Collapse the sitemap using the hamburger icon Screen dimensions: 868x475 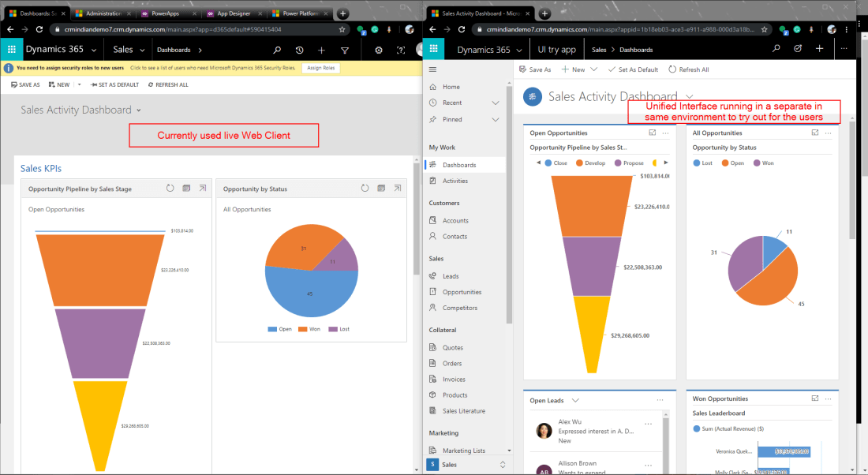(432, 69)
